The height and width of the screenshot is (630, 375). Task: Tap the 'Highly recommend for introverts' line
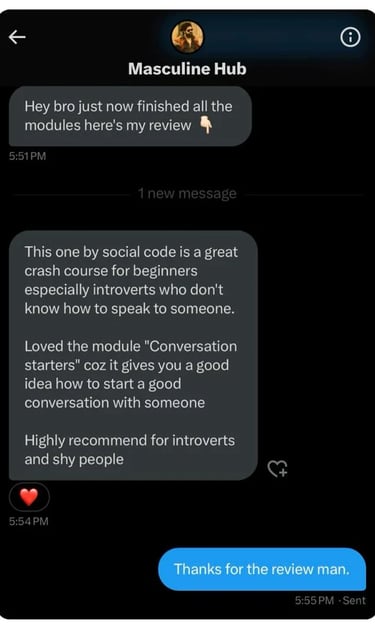point(129,440)
